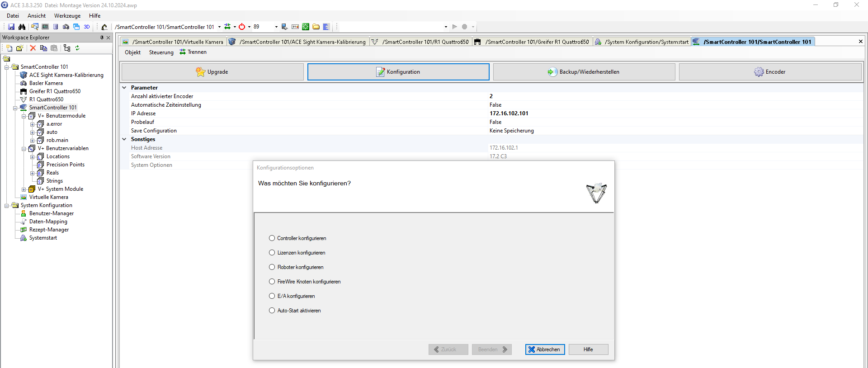Pin the Workspace Explorer panel
This screenshot has width=868, height=368.
(102, 38)
